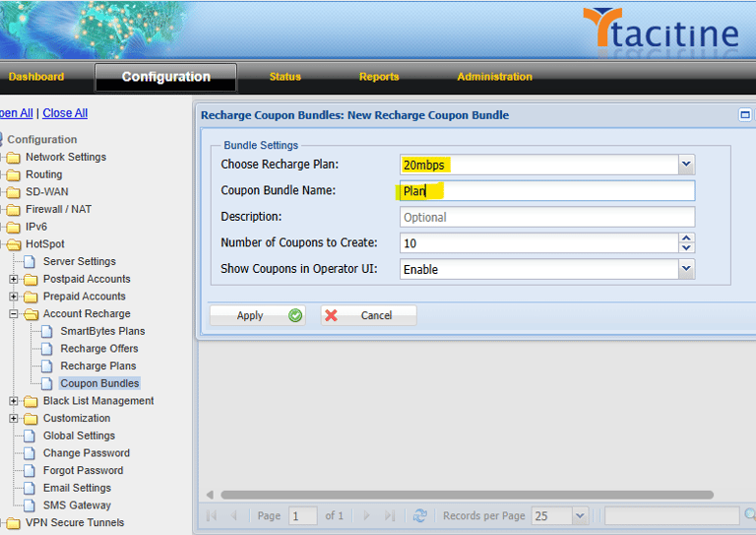Viewport: 756px width, 535px height.
Task: Expand the Prepaid Accounts node
Action: click(x=14, y=297)
